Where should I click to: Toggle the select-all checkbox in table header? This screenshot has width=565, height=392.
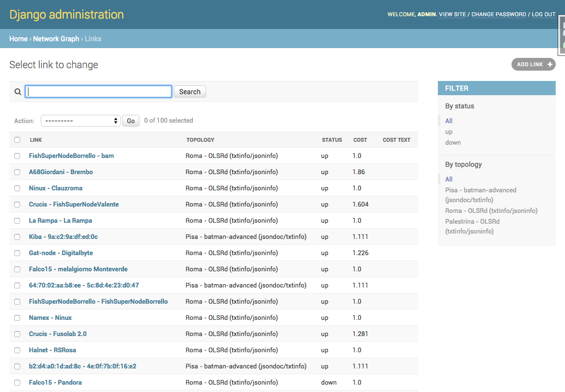pos(17,139)
